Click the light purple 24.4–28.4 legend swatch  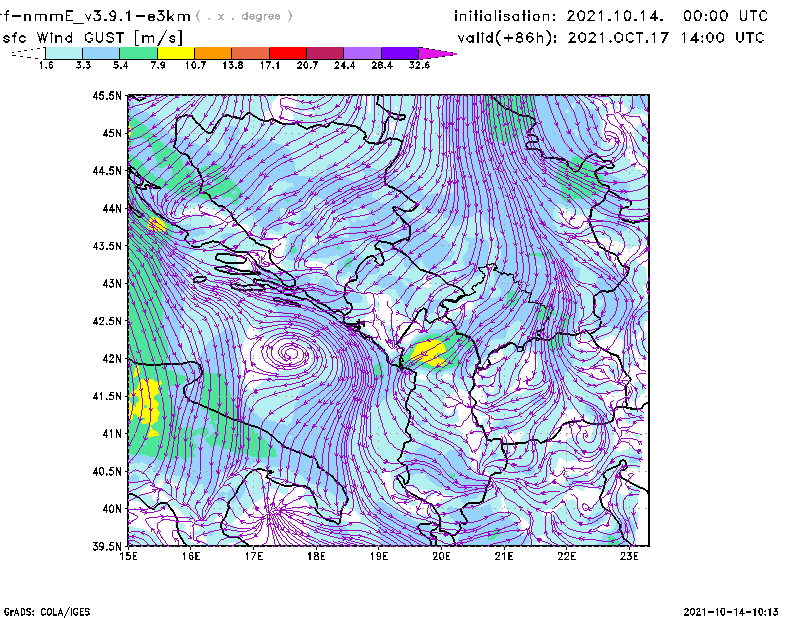(362, 53)
